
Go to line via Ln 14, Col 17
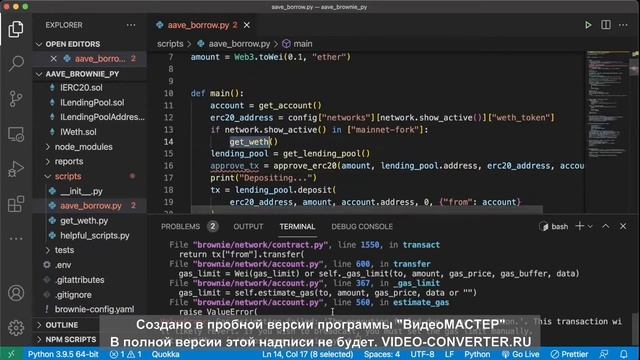(x=307, y=354)
